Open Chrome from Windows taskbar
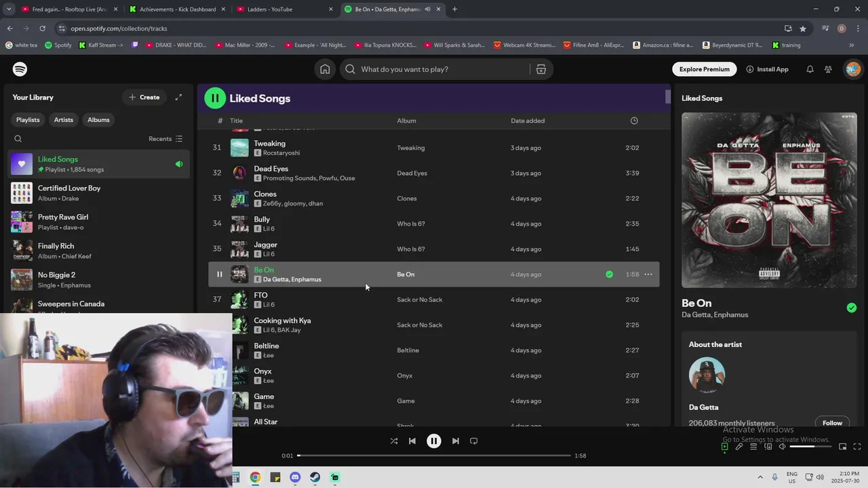The height and width of the screenshot is (488, 868). [x=255, y=477]
